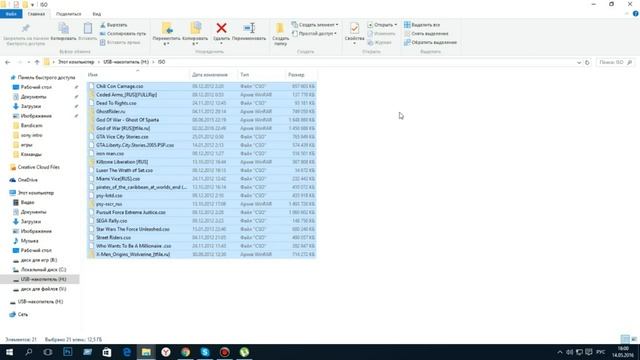The height and width of the screenshot is (360, 640).
Task: Click the Copy to ribbon icon
Action: [x=196, y=28]
